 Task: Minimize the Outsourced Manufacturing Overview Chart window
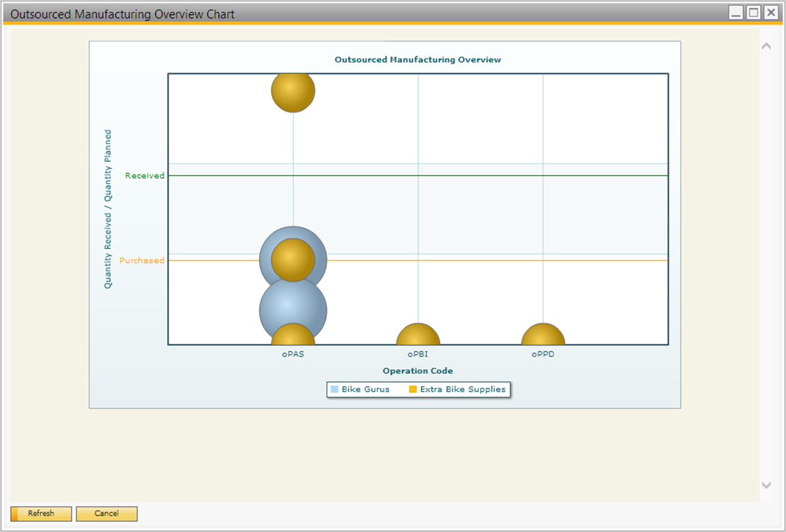(x=736, y=12)
